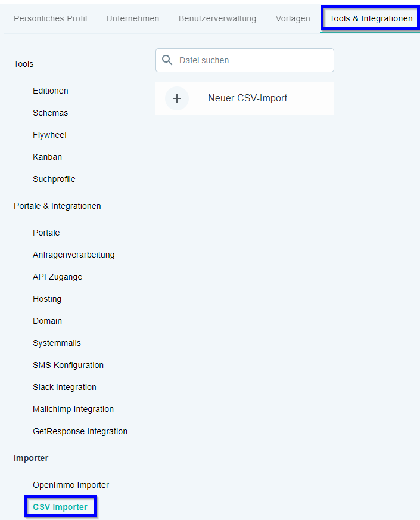The width and height of the screenshot is (420, 520).
Task: Open Mailchimp Integration settings
Action: (x=73, y=409)
